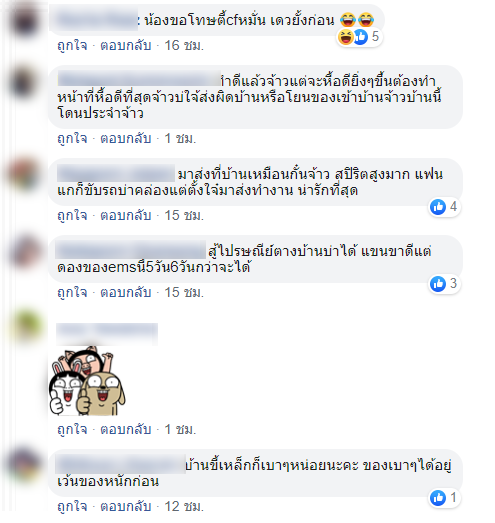Open the laughing reaction icon on the first comment
This screenshot has width=495, height=523.
pyautogui.click(x=346, y=37)
